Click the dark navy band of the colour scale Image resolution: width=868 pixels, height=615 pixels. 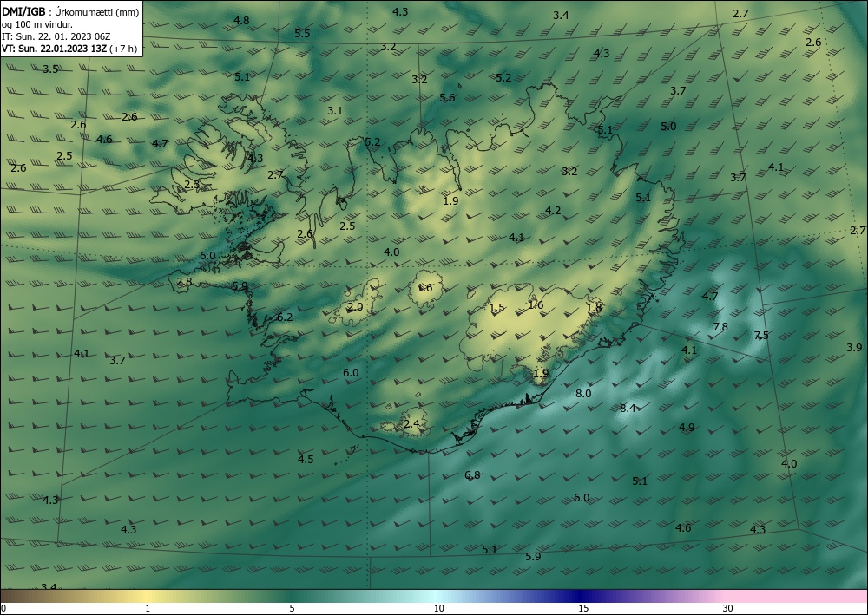point(582,596)
